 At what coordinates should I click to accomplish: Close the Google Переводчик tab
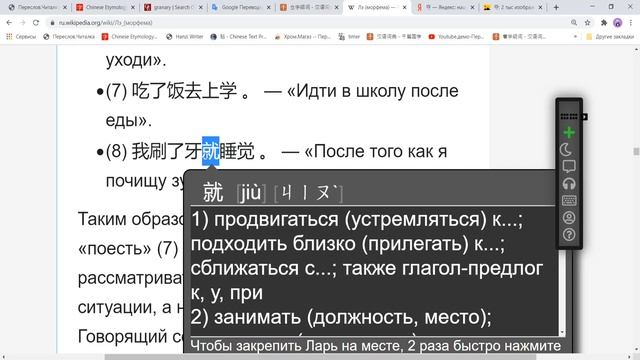click(x=269, y=7)
